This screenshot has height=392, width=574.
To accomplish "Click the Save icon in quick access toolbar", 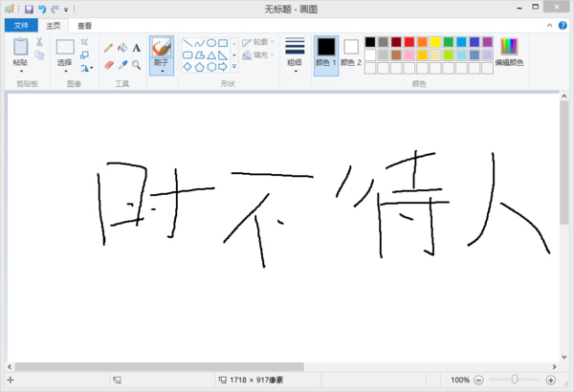I will 29,9.
